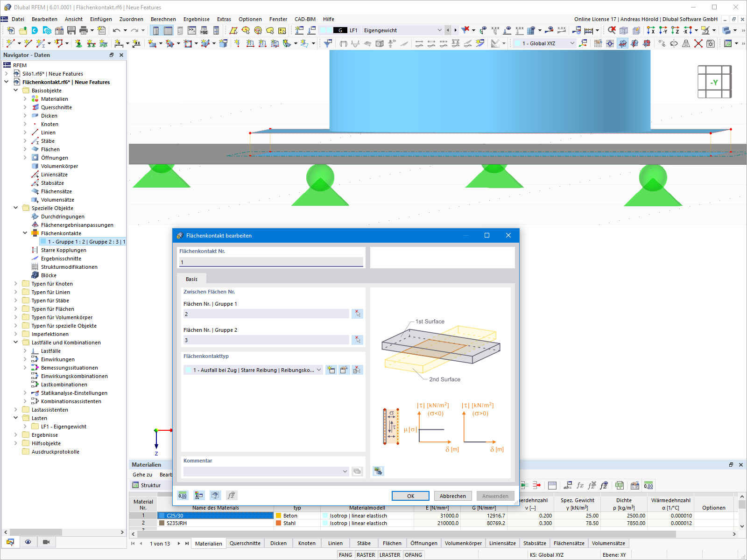Set view in X direction
The height and width of the screenshot is (560, 747).
(651, 30)
